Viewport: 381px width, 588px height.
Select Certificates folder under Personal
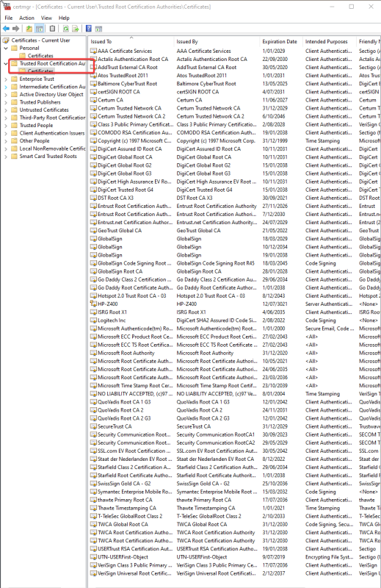[x=40, y=56]
